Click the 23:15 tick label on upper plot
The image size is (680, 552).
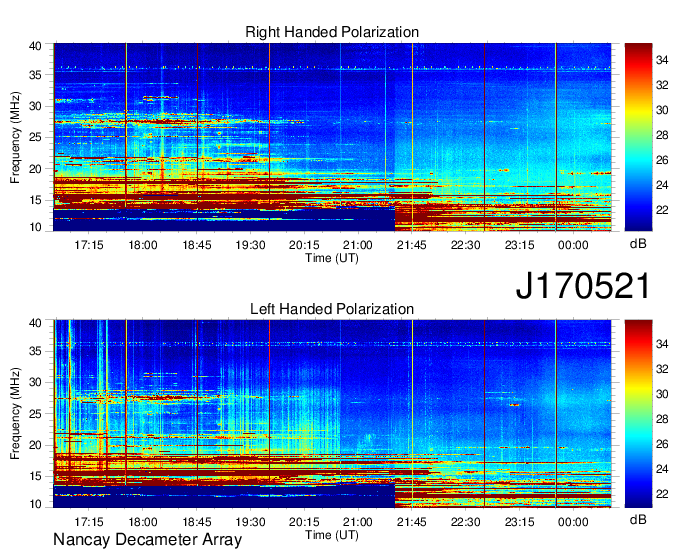[x=519, y=245]
